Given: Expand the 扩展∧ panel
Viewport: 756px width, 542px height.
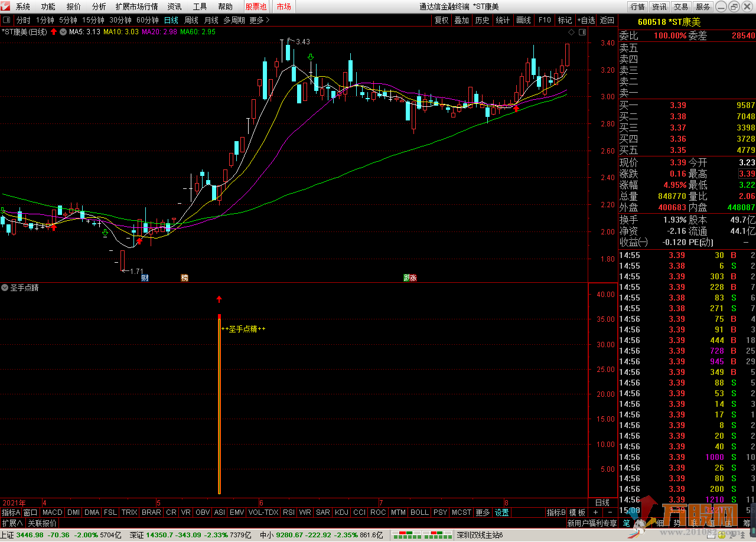Looking at the screenshot, I should (12, 523).
